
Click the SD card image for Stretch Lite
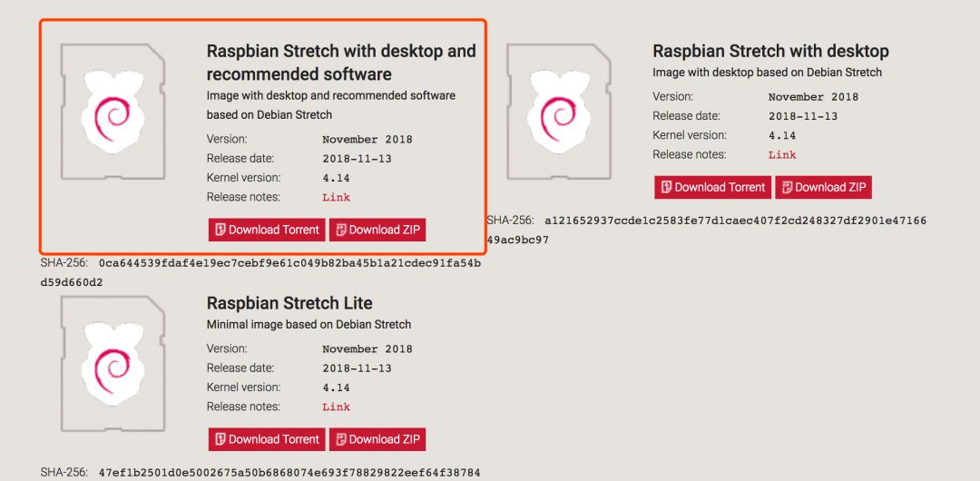click(113, 363)
